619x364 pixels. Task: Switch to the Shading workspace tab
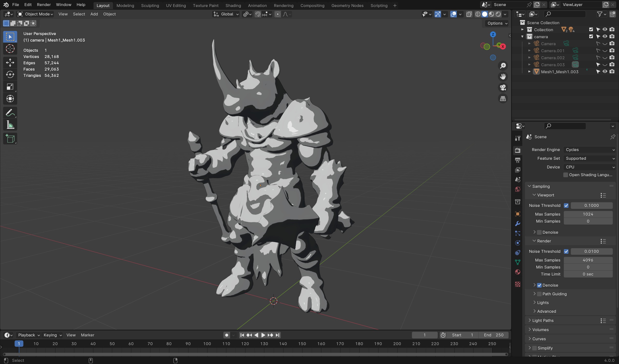(x=233, y=5)
